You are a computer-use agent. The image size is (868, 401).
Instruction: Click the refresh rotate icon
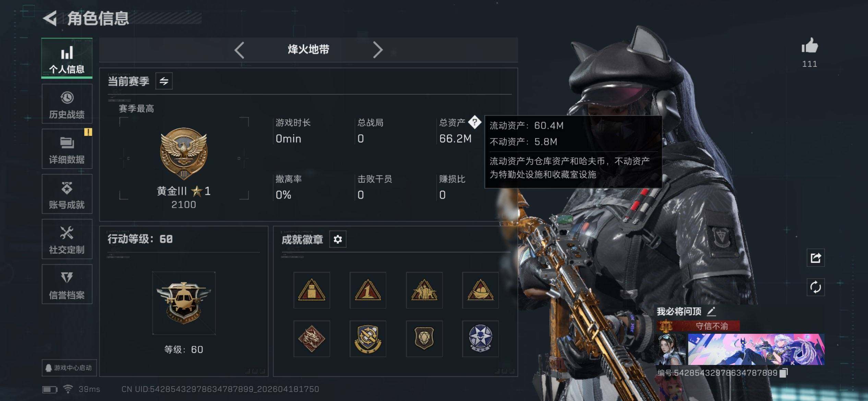coord(816,287)
